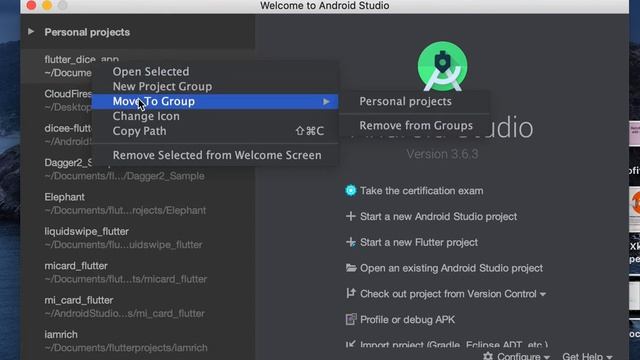Select Move To Group menu entry
Viewport: 640px width, 360px height.
[x=215, y=101]
